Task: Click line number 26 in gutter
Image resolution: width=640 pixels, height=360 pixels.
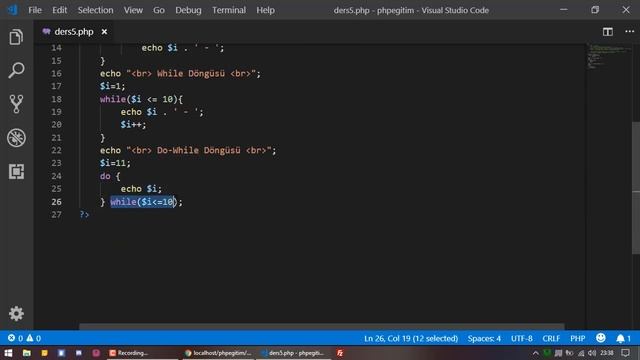Action: 56,202
